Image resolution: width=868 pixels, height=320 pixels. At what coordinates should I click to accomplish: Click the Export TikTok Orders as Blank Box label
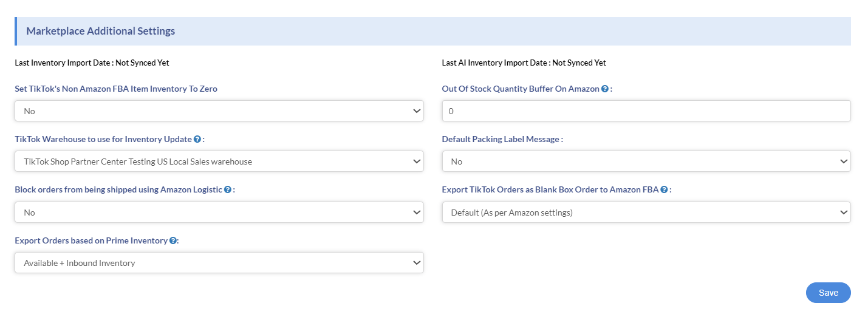click(550, 189)
